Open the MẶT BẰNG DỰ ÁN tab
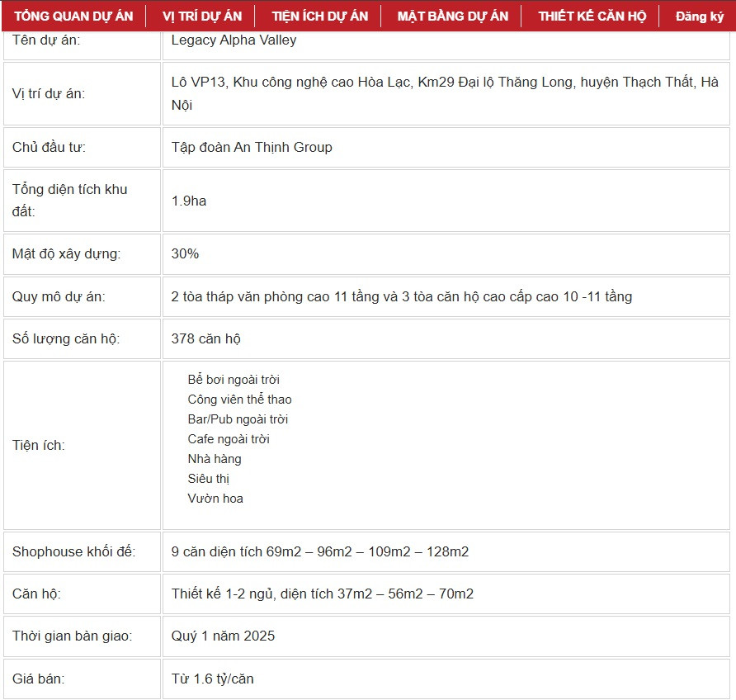The height and width of the screenshot is (700, 736). click(453, 17)
